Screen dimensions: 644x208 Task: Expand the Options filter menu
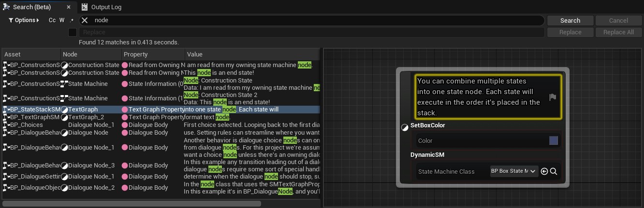click(x=24, y=20)
